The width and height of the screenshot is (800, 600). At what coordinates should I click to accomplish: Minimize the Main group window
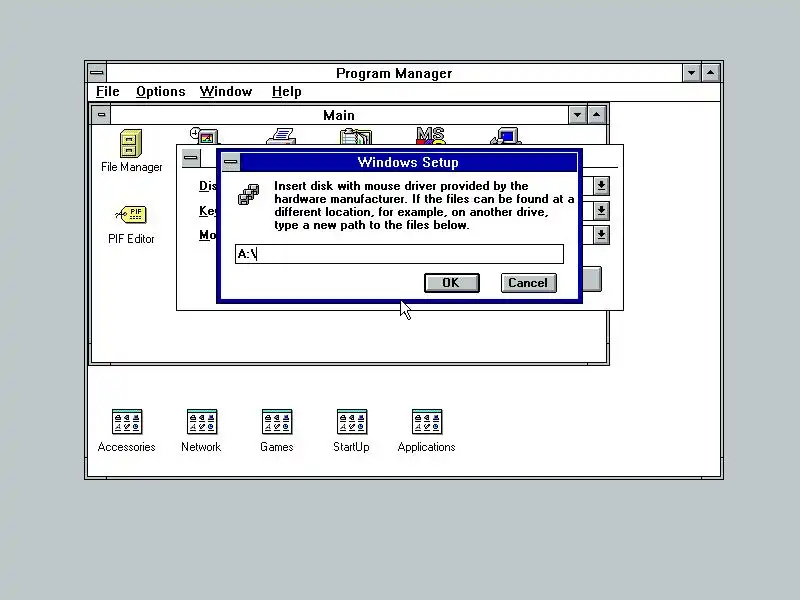pos(577,115)
